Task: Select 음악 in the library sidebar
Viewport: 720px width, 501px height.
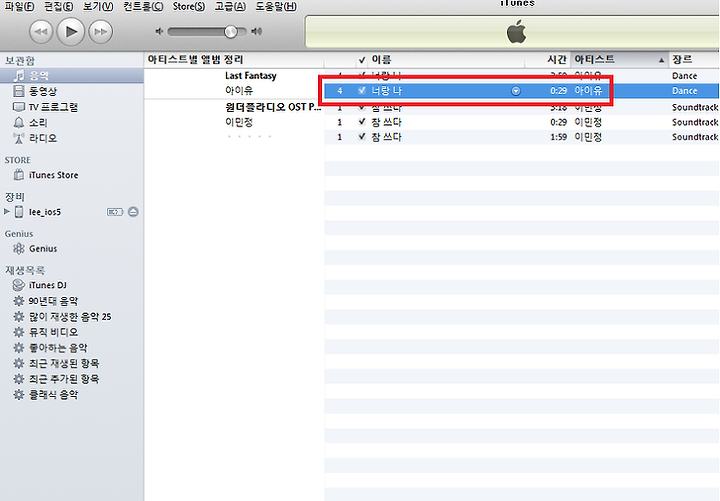Action: 72,75
